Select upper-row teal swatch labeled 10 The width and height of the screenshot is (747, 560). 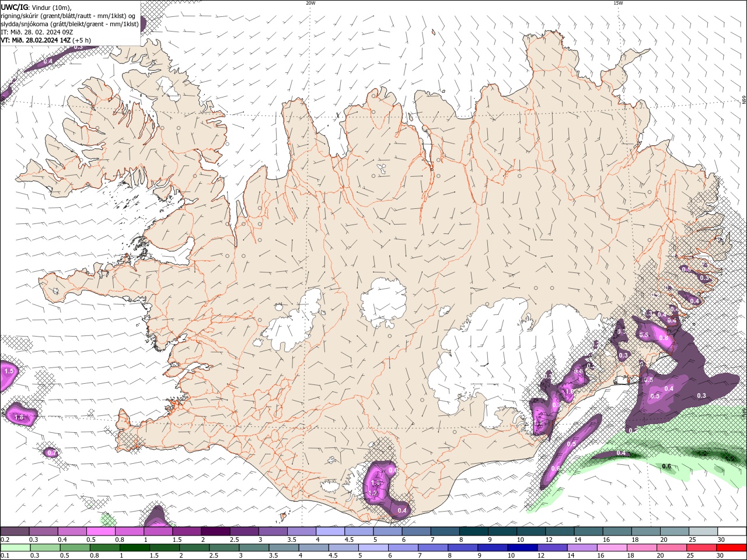tap(531, 531)
